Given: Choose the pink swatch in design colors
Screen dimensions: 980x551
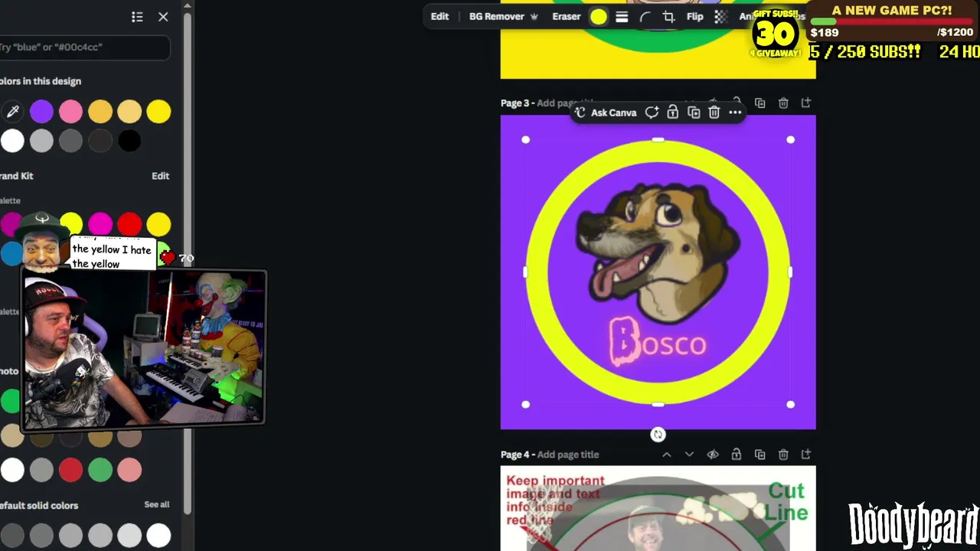Looking at the screenshot, I should (x=70, y=112).
